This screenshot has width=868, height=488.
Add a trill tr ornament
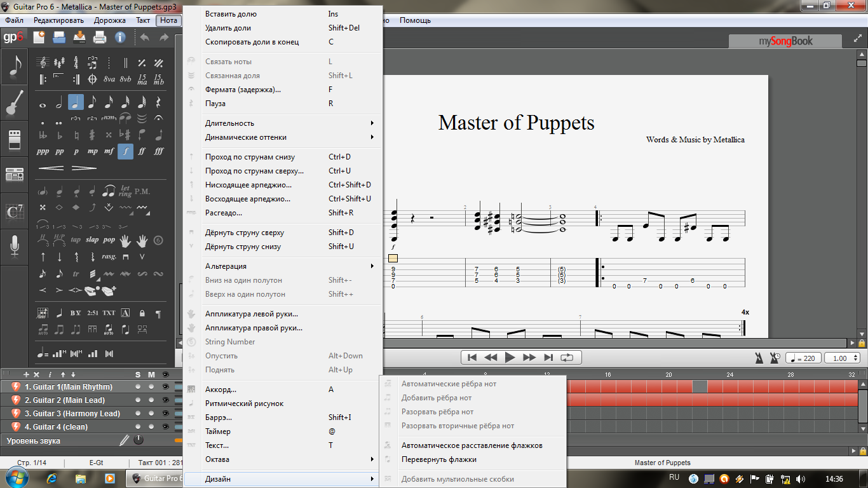[76, 274]
